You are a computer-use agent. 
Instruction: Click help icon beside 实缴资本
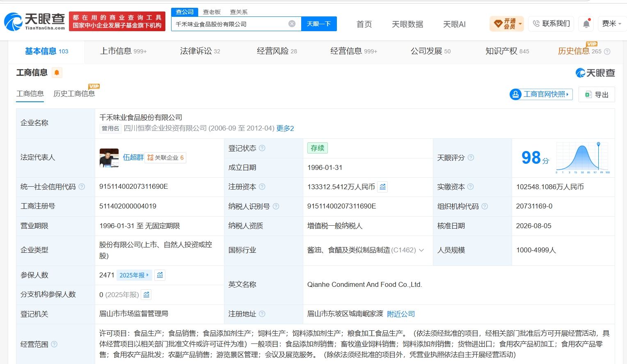[470, 187]
